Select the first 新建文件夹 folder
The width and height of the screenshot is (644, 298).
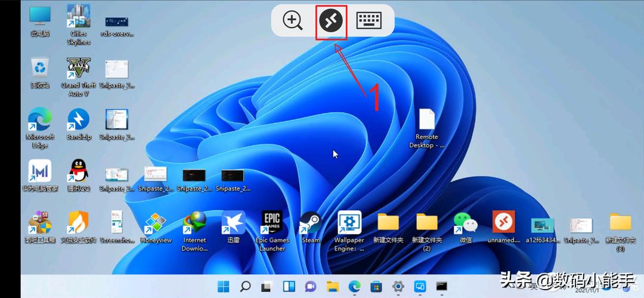(x=388, y=228)
